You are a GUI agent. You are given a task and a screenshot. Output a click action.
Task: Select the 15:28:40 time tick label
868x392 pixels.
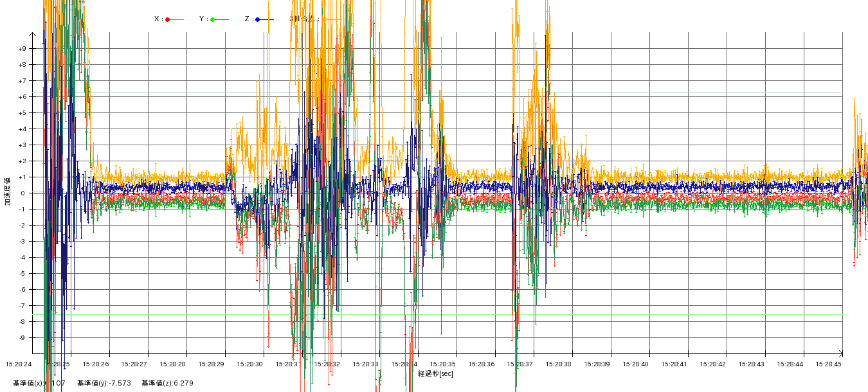click(x=636, y=364)
